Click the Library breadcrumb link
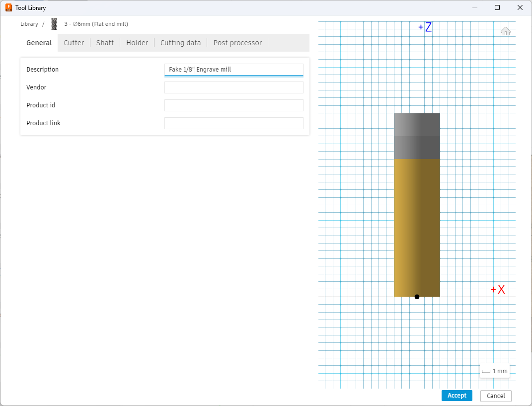 [29, 24]
